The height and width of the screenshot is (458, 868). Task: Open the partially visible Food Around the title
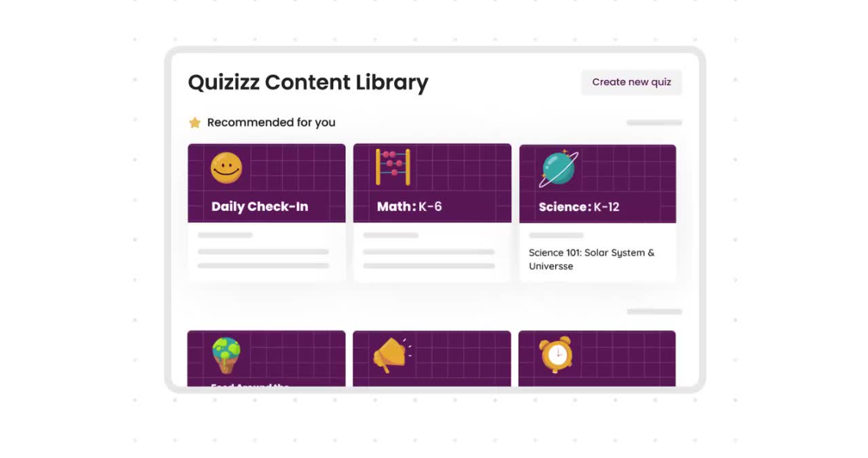pyautogui.click(x=250, y=385)
